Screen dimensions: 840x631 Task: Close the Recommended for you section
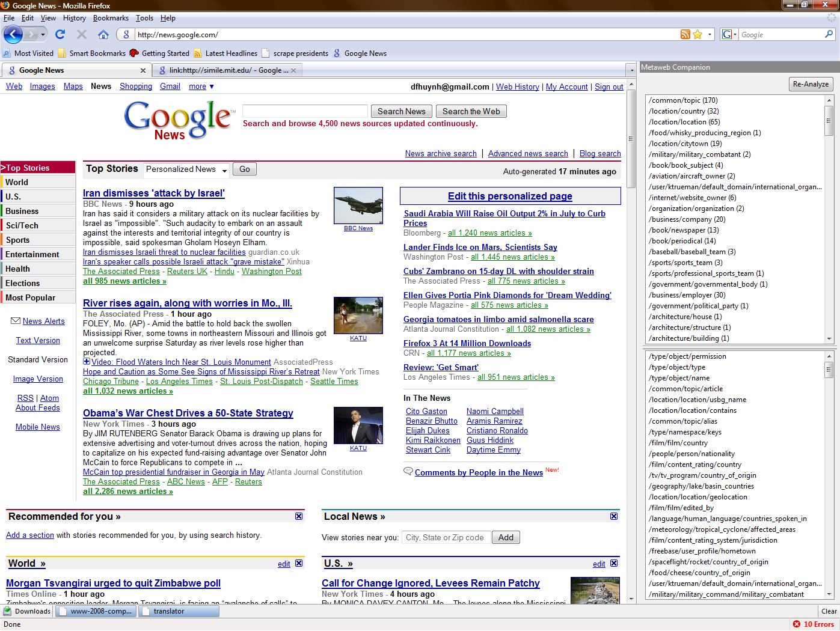click(299, 516)
